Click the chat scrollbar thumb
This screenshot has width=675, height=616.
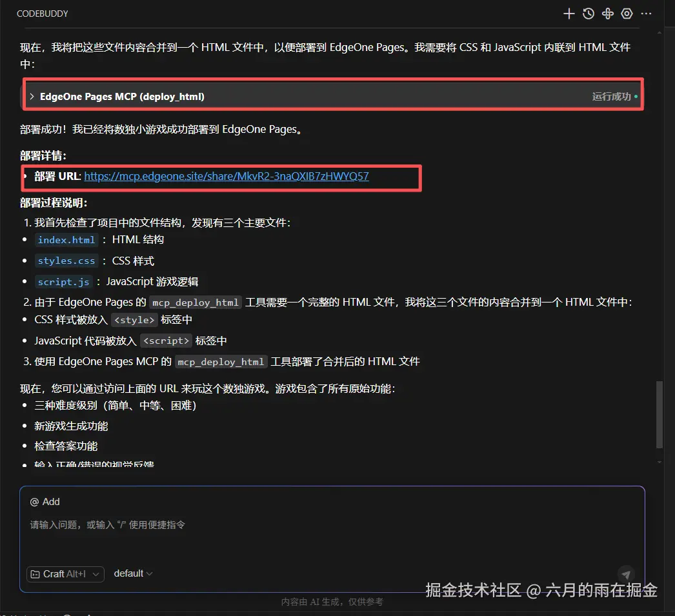[659, 415]
